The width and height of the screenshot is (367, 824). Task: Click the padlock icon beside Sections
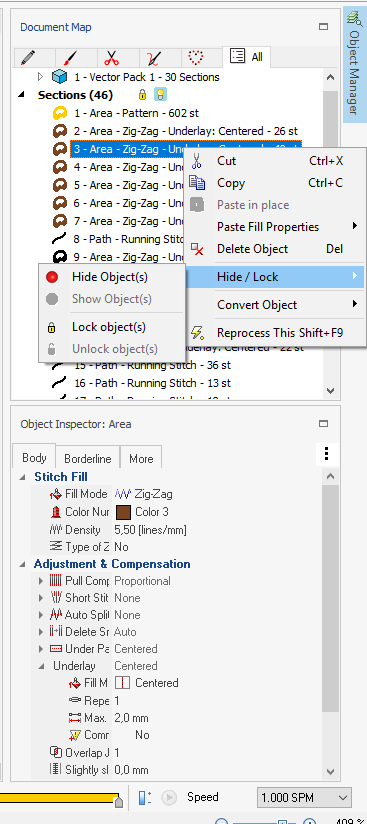[x=142, y=95]
